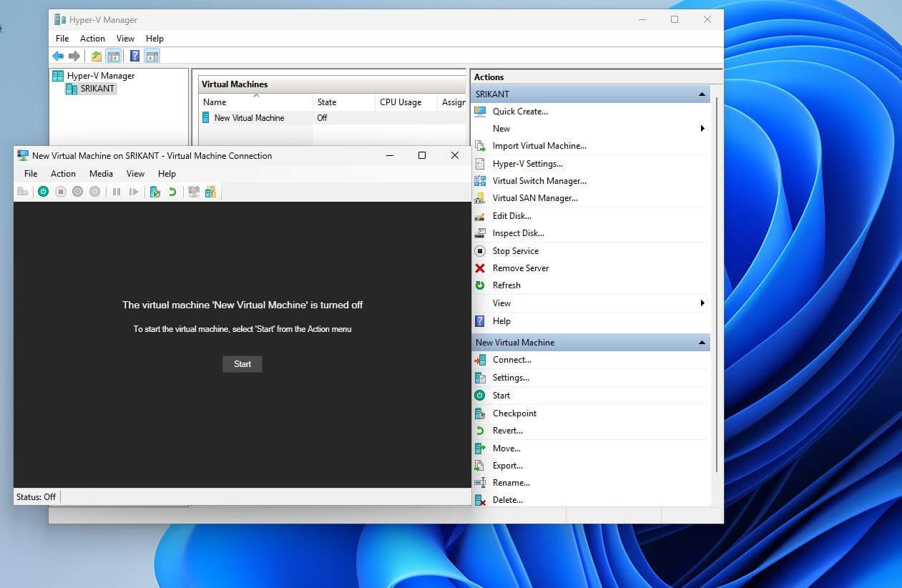Open the Action menu in Hyper-V Manager
Image resolution: width=902 pixels, height=588 pixels.
[92, 38]
